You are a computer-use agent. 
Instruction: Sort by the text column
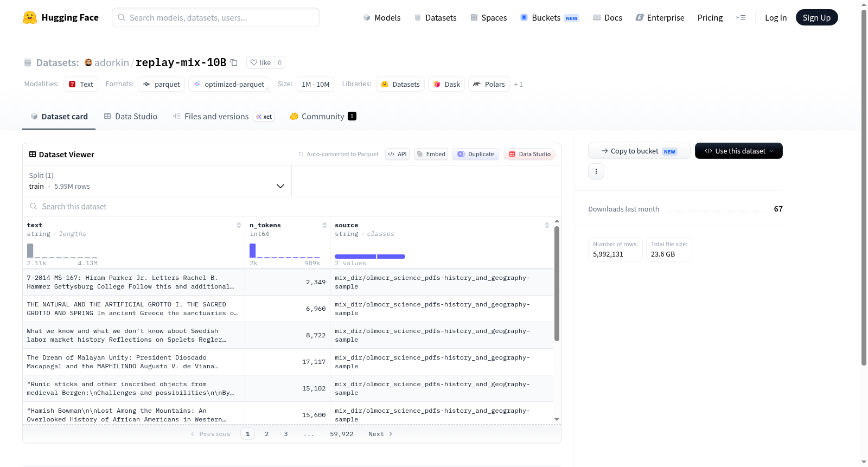point(239,225)
